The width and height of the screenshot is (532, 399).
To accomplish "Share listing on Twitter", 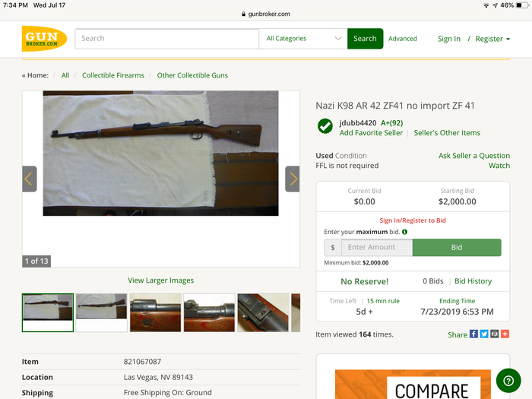I will [x=484, y=334].
